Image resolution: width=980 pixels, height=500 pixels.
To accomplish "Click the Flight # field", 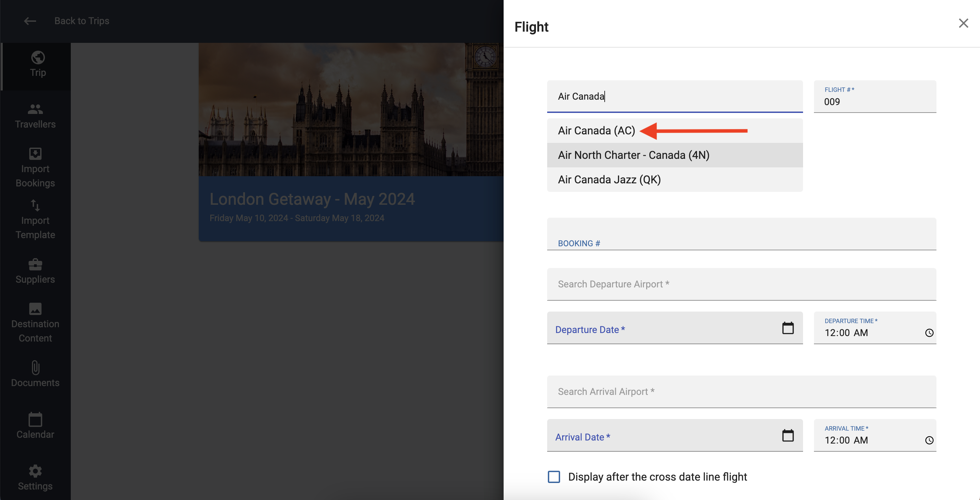I will 875,96.
